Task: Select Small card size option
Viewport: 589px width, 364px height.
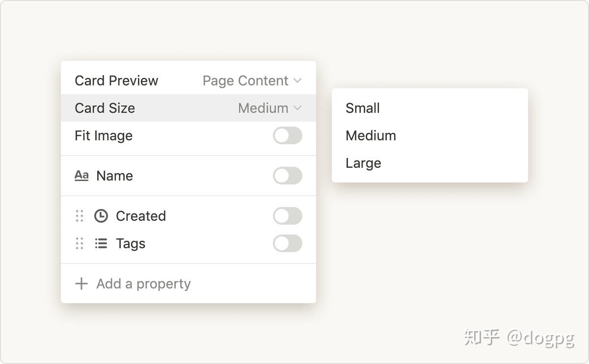Action: tap(363, 108)
